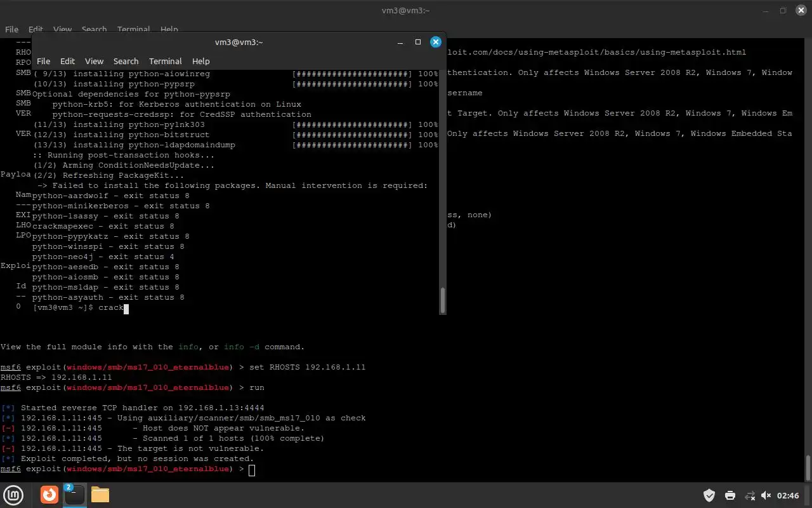The width and height of the screenshot is (812, 508).
Task: Click 'python-requests-credssp: for CredSSP authentication' line
Action: pyautogui.click(x=181, y=114)
